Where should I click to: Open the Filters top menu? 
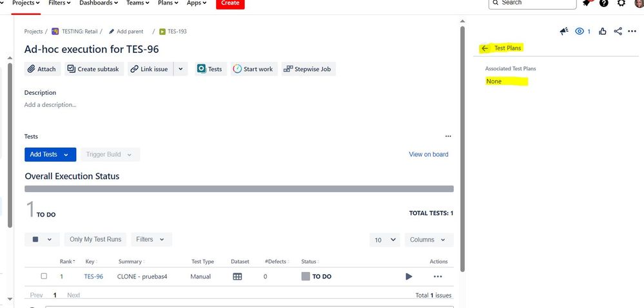59,3
